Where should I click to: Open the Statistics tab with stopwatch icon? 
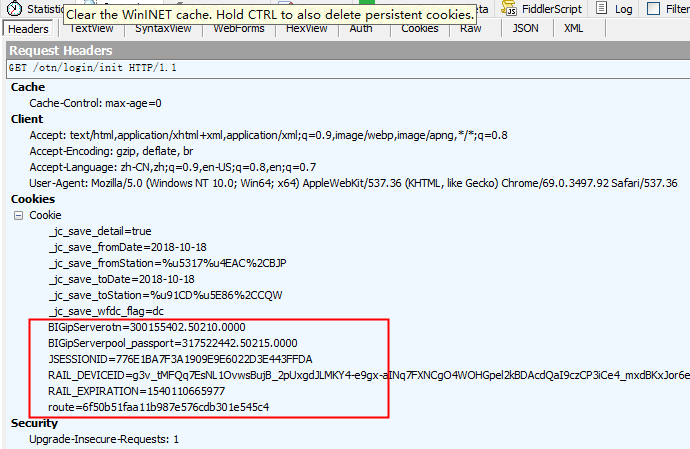(35, 9)
